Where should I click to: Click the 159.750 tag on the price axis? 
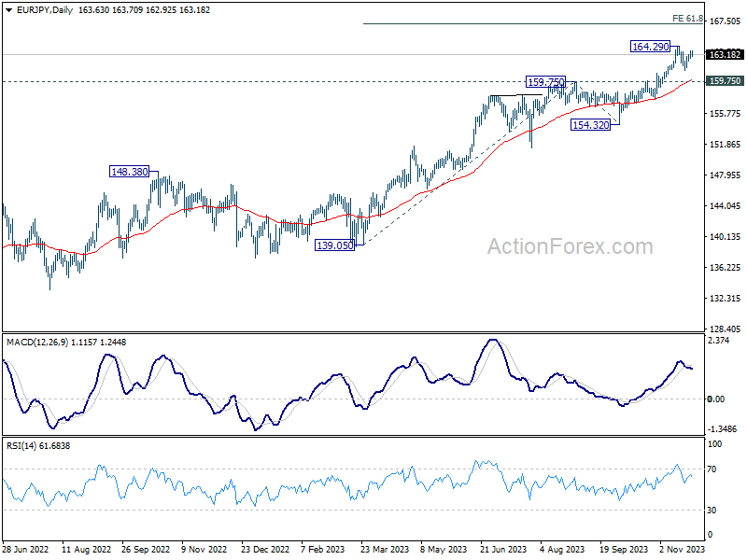click(725, 81)
